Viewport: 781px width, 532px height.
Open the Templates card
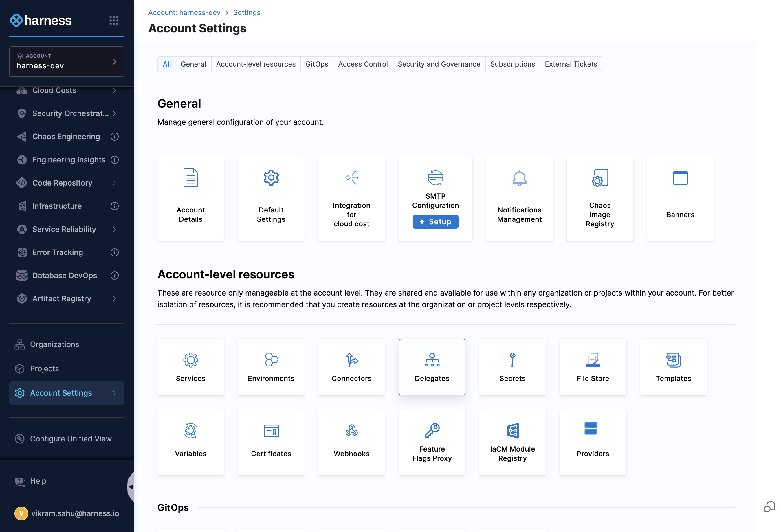(x=673, y=367)
